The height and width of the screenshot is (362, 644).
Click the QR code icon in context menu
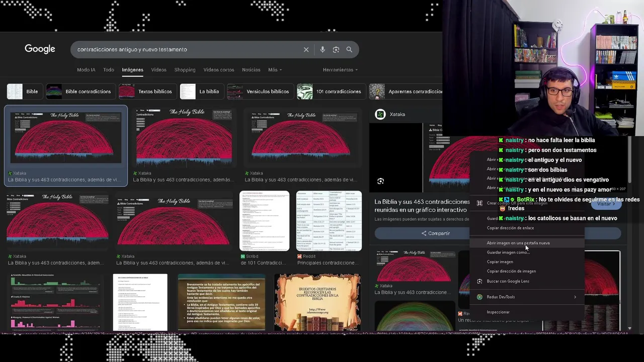pos(479,203)
